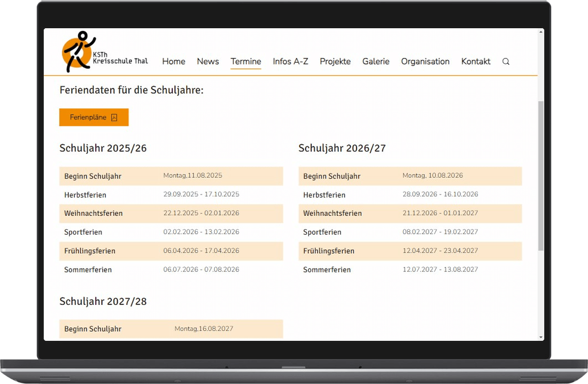Viewport: 588px width, 384px height.
Task: Click the scrollbar down arrow
Action: click(x=540, y=336)
